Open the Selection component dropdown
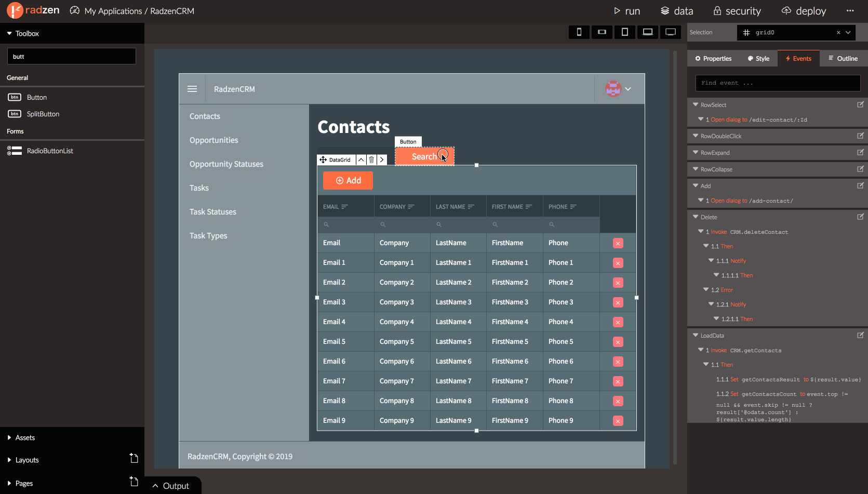Viewport: 868px width, 494px height. point(848,33)
